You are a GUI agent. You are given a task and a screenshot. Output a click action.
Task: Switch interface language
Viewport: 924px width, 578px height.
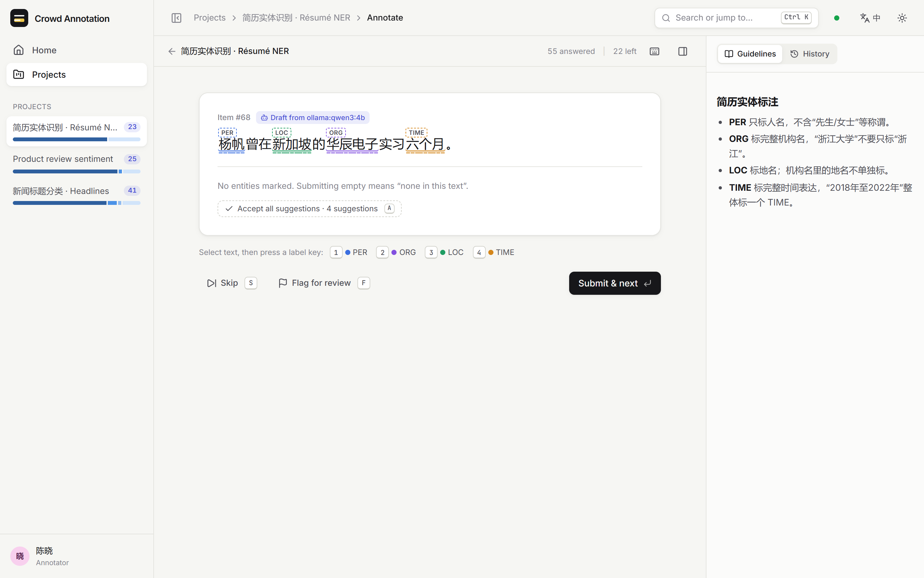pyautogui.click(x=870, y=18)
